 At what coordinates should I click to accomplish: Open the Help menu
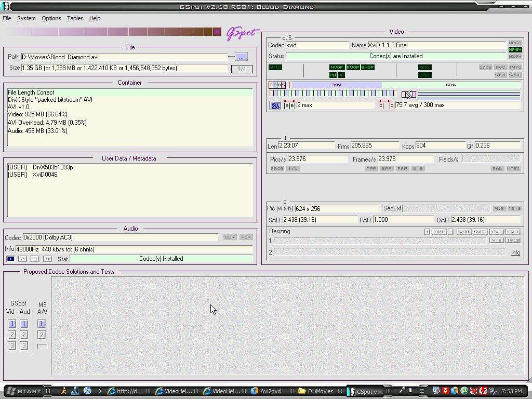[95, 18]
